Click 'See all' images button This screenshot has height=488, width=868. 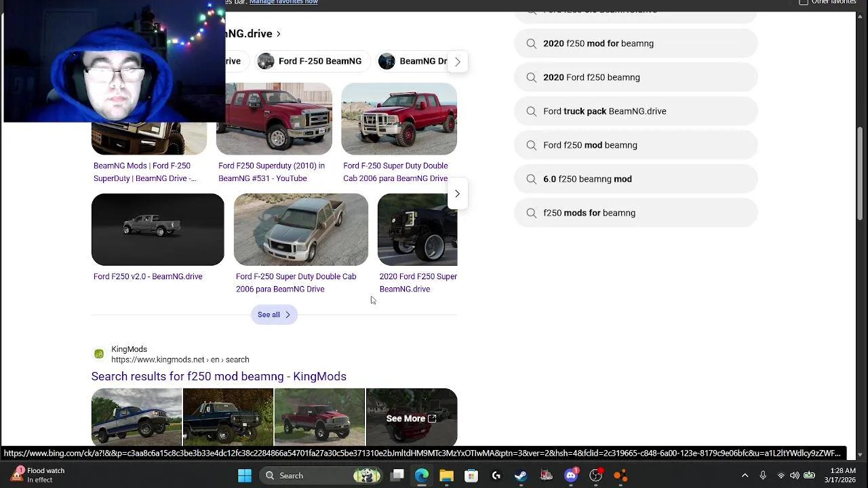point(274,314)
